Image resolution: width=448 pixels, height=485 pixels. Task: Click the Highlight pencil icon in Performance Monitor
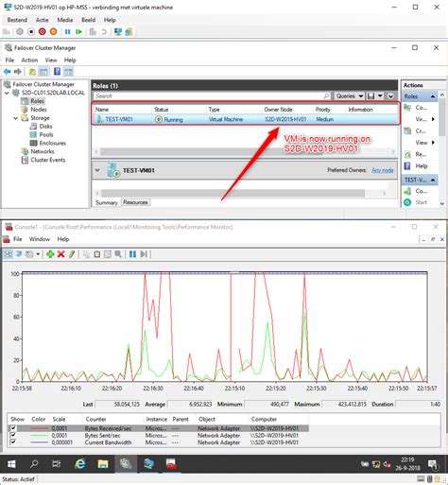tap(72, 254)
